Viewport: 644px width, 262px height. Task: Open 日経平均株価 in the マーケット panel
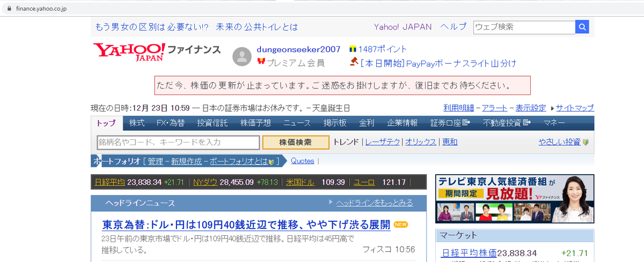tap(469, 253)
